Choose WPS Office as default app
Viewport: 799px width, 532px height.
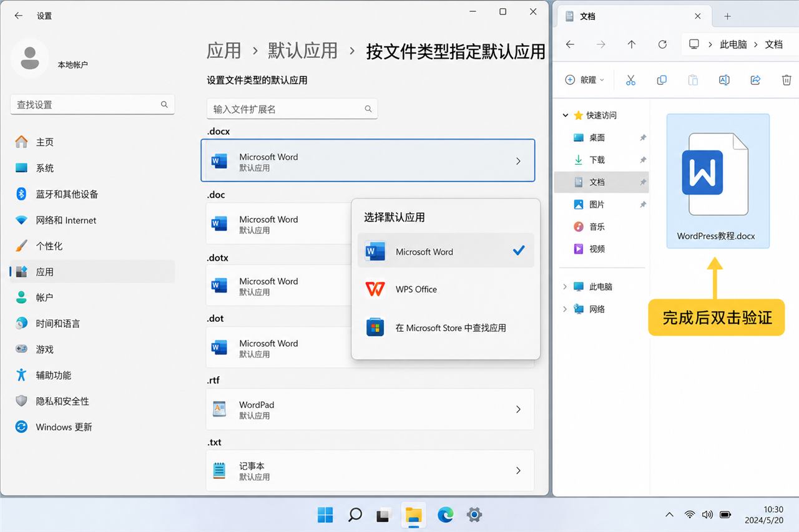coord(446,289)
